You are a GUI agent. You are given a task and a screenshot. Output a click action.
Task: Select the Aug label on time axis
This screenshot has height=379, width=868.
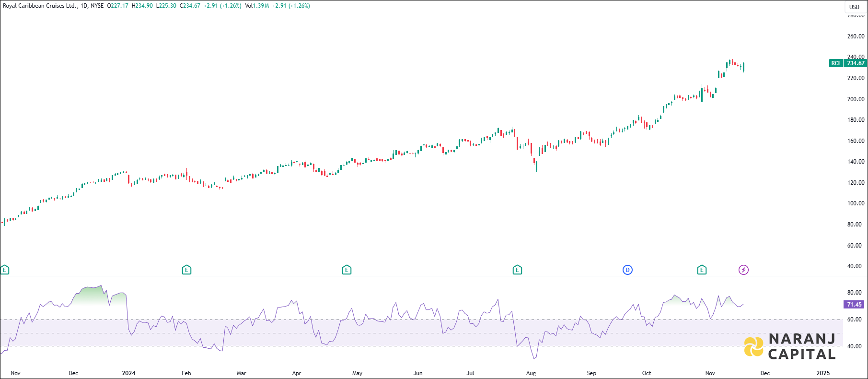coord(531,373)
